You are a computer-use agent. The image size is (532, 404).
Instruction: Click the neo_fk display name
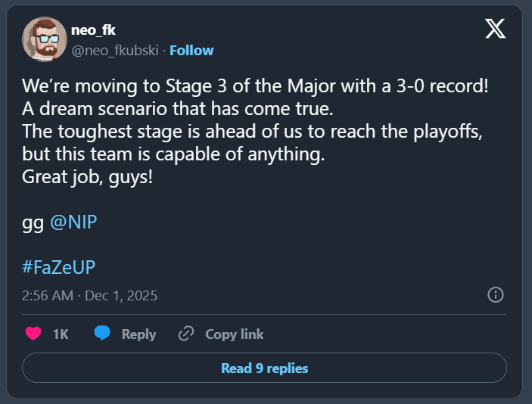(93, 30)
